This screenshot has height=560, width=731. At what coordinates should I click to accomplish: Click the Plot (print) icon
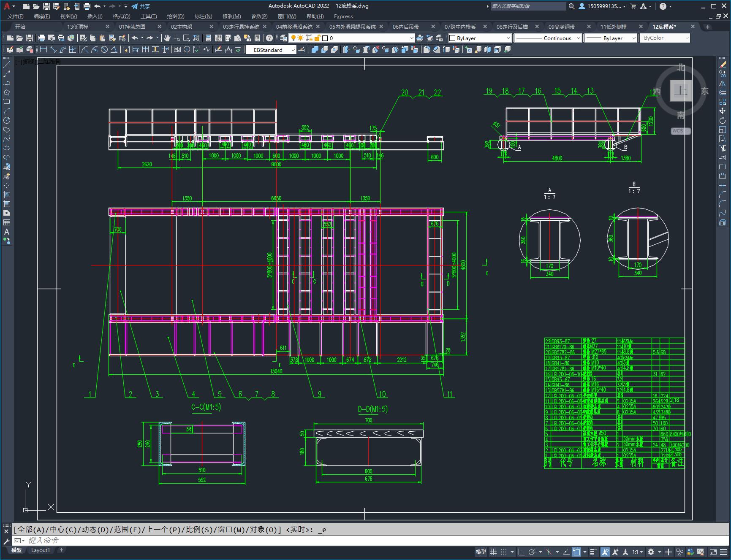click(42, 38)
